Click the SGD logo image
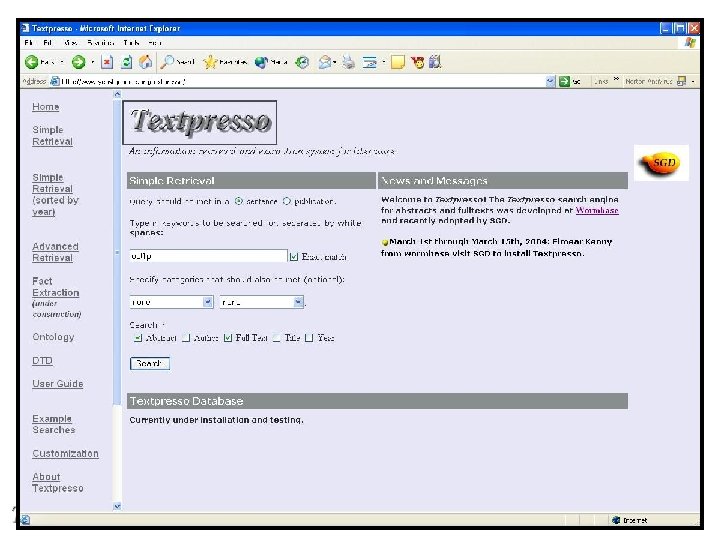720x540 pixels. click(661, 163)
